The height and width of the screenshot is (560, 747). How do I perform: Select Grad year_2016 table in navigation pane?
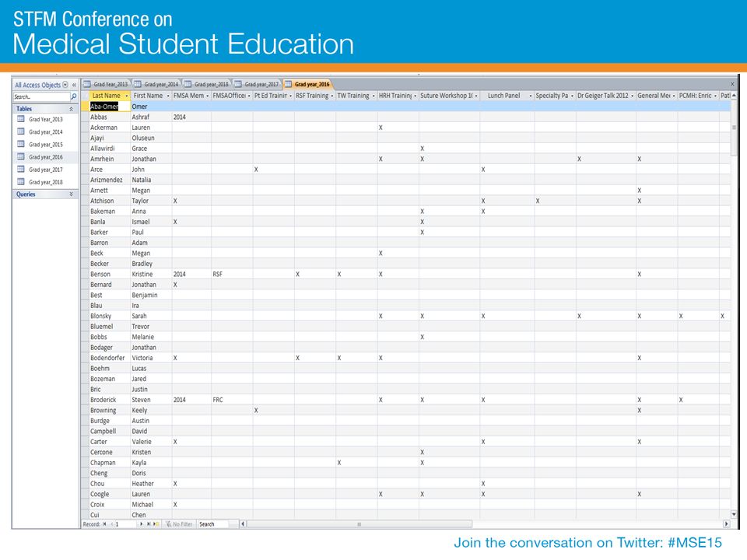coord(45,157)
